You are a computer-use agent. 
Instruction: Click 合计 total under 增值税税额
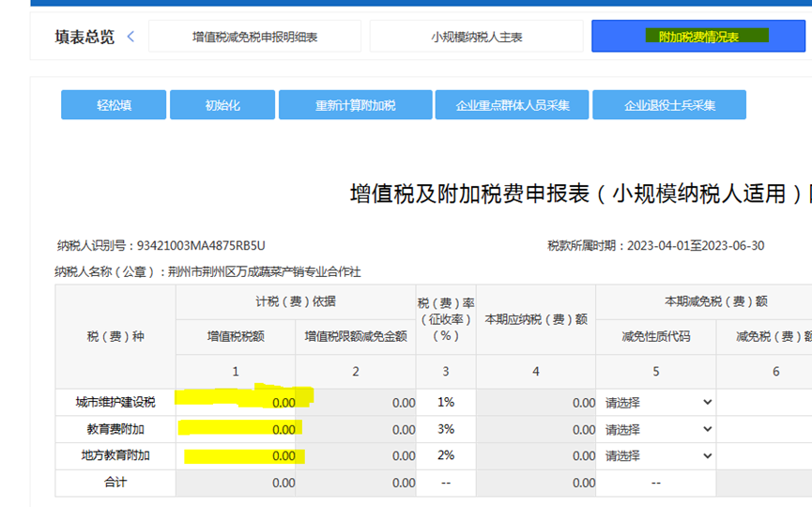(236, 483)
